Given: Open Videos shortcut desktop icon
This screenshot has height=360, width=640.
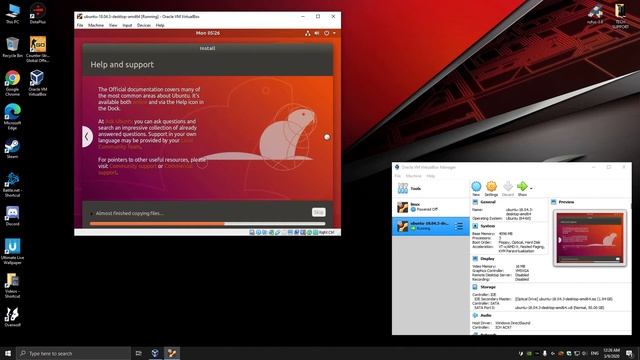Looking at the screenshot, I should [12, 285].
